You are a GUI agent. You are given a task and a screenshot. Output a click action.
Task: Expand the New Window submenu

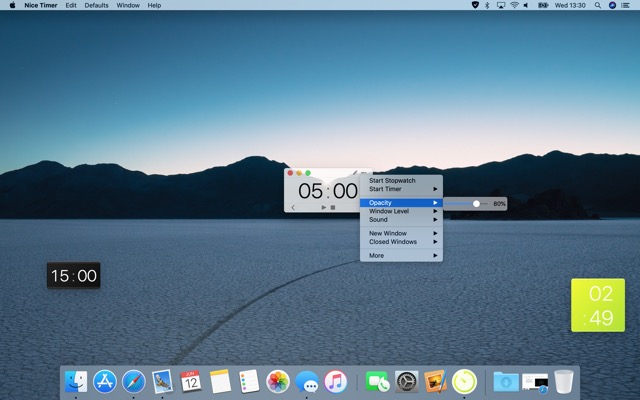pyautogui.click(x=401, y=233)
